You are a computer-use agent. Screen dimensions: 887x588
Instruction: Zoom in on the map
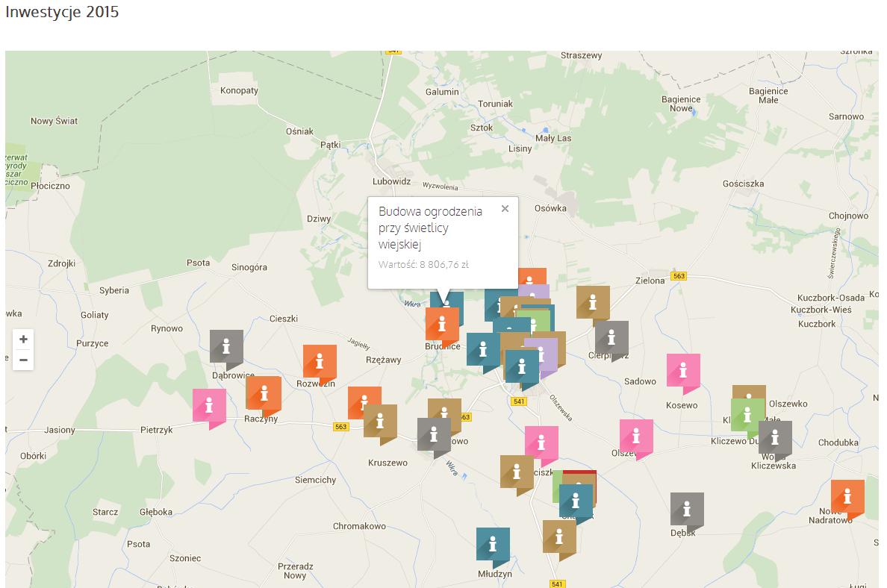click(23, 340)
